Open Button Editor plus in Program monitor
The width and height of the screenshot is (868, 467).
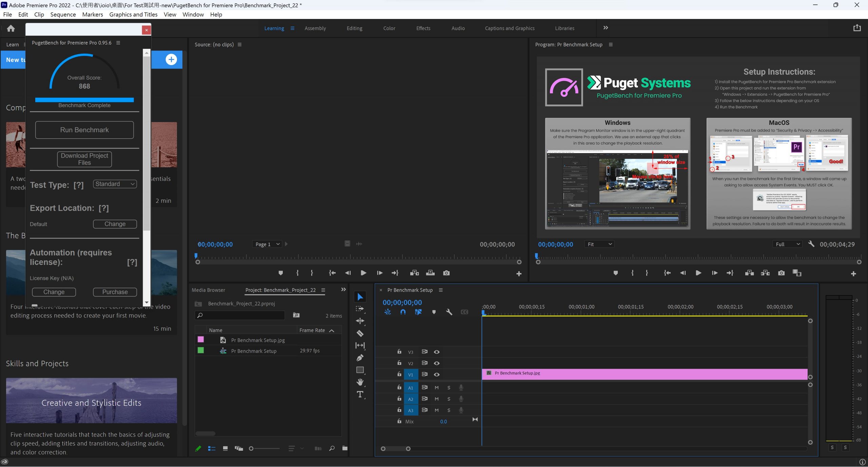pos(854,274)
